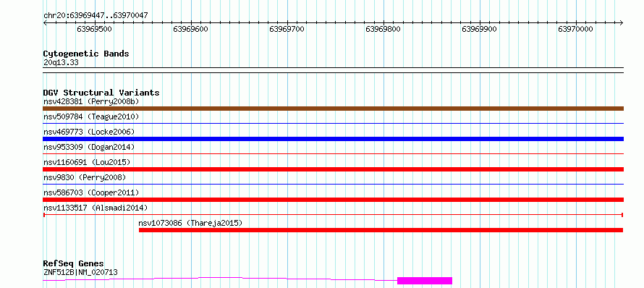Click the nsv1073086 (Thareja2015) label
The width and height of the screenshot is (644, 288).
tap(190, 223)
